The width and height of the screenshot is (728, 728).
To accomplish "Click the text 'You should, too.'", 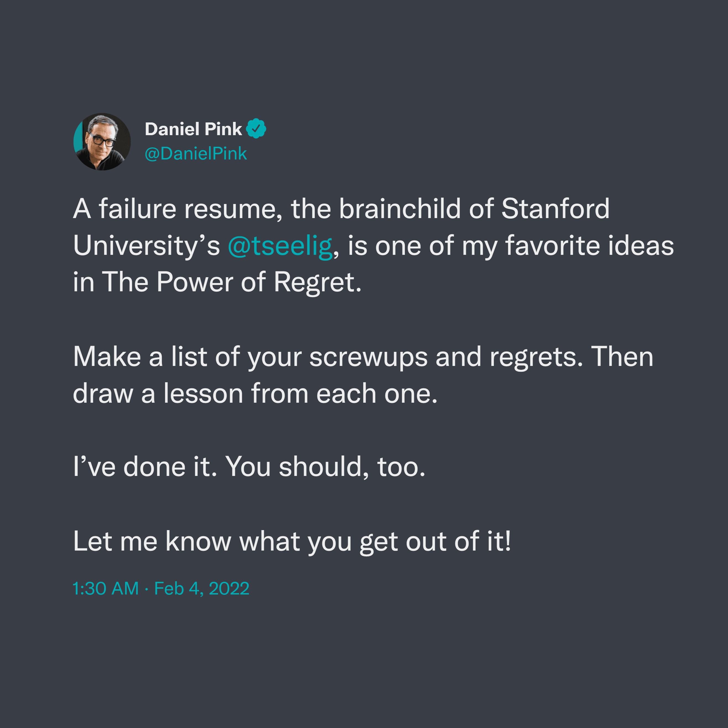I will [x=326, y=467].
